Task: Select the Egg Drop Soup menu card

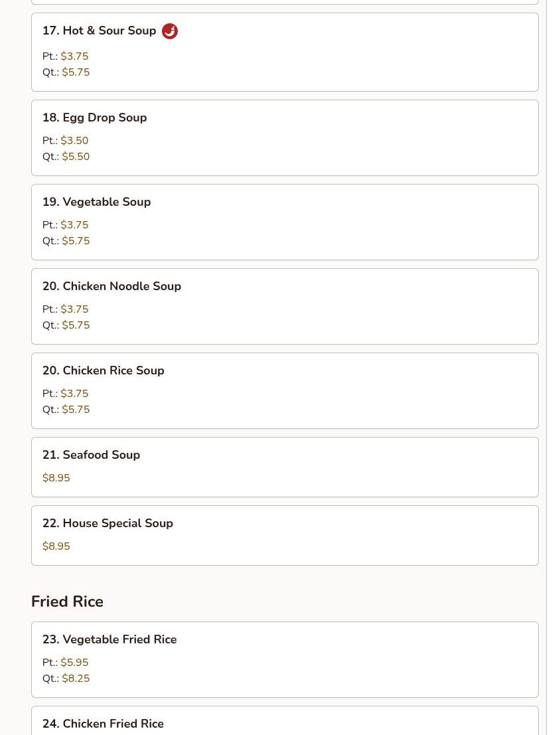Action: [x=285, y=138]
